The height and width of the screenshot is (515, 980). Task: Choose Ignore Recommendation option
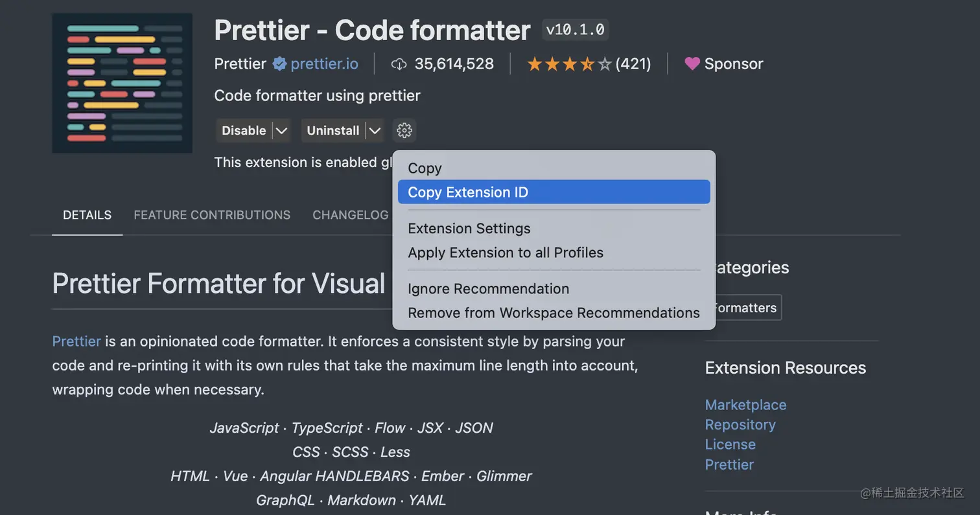(488, 289)
